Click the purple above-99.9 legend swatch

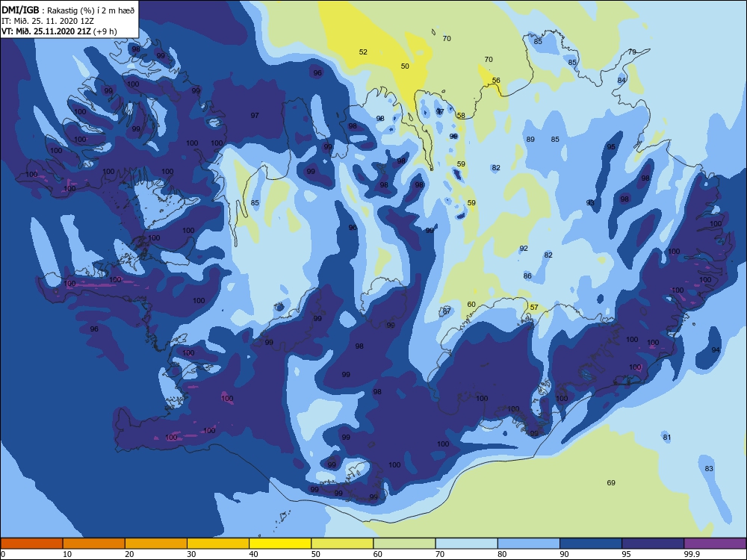(x=715, y=544)
